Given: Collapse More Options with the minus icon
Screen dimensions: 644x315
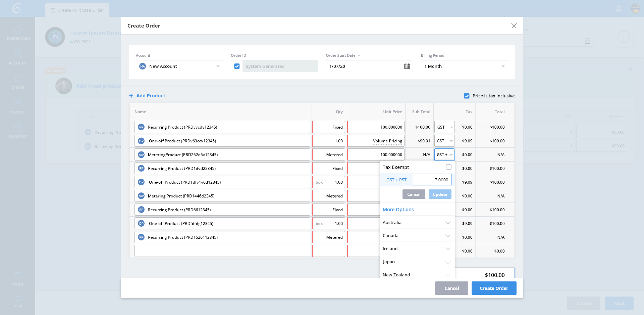Looking at the screenshot, I should pyautogui.click(x=448, y=209).
